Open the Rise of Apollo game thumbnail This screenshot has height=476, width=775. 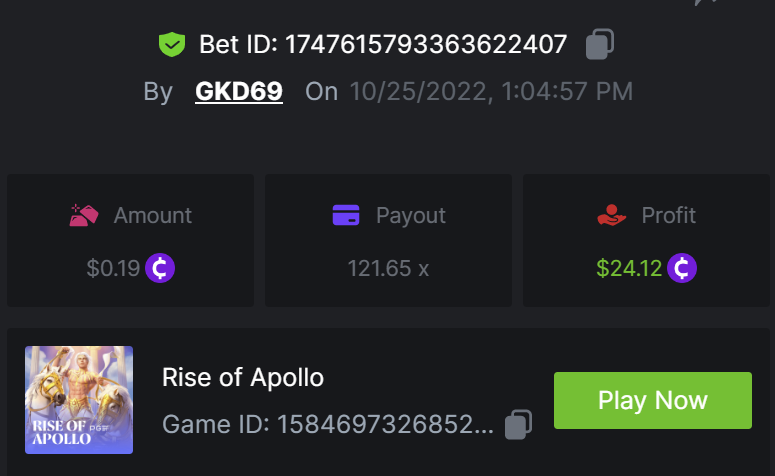(x=79, y=400)
